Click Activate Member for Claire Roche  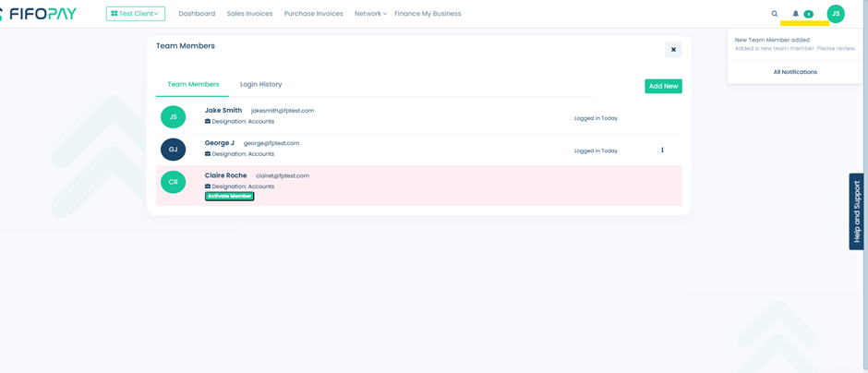[x=229, y=197]
